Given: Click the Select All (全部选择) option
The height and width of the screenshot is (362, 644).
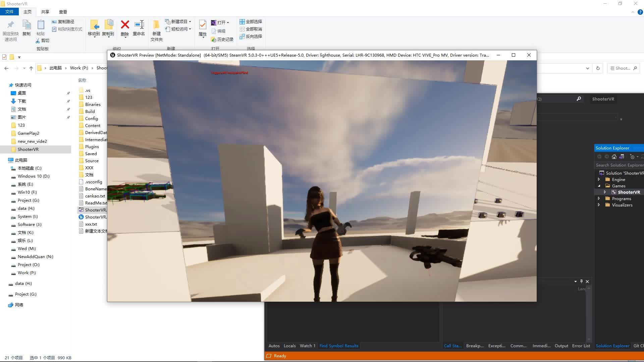Looking at the screenshot, I should tap(251, 21).
